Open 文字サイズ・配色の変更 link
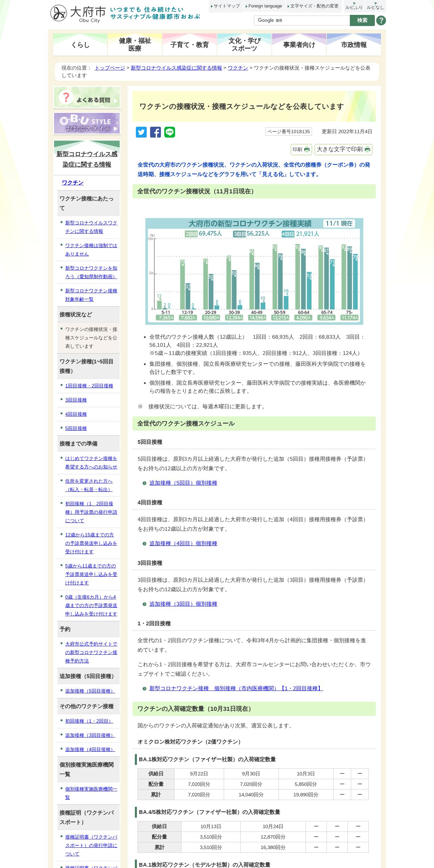Image resolution: width=434 pixels, height=868 pixels. pyautogui.click(x=314, y=6)
